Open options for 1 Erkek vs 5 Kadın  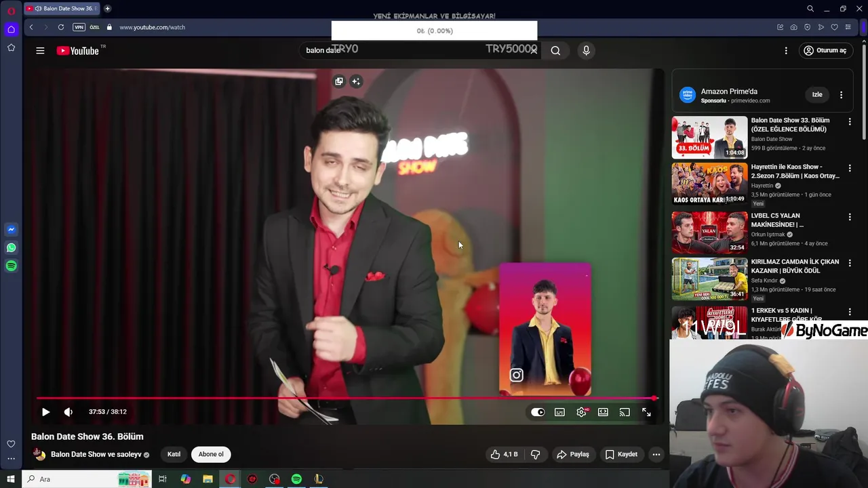click(850, 312)
